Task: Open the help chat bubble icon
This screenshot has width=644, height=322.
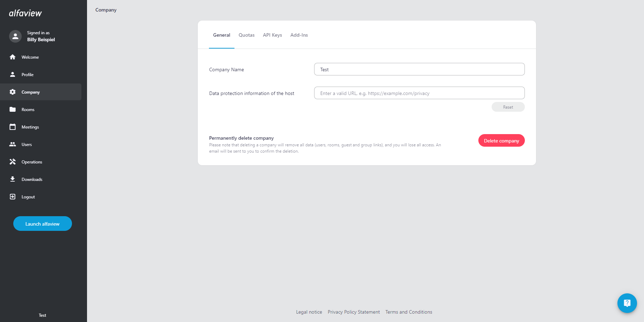Action: click(x=627, y=303)
